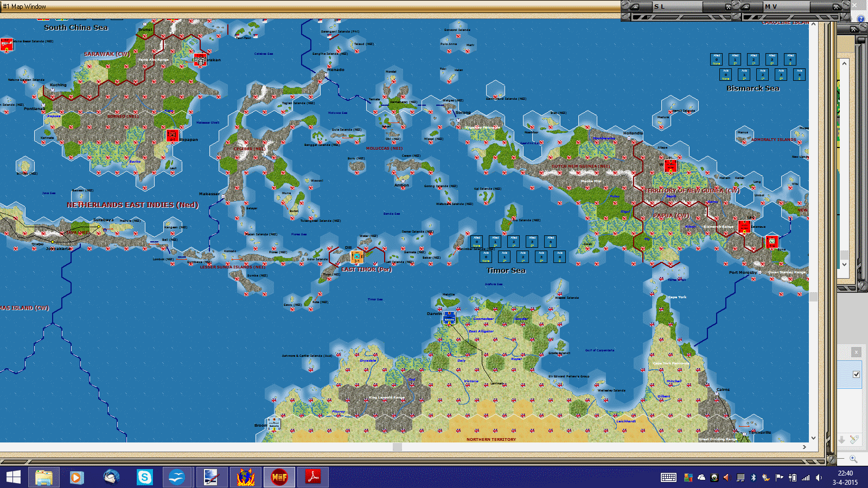Click the right panel scroll down arrow
The image size is (868, 488).
coord(844,265)
